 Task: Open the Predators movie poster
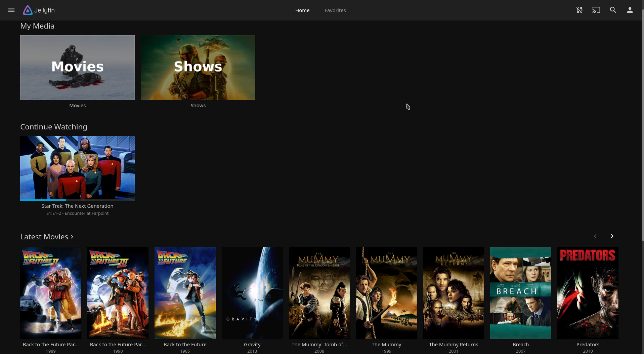pyautogui.click(x=588, y=293)
